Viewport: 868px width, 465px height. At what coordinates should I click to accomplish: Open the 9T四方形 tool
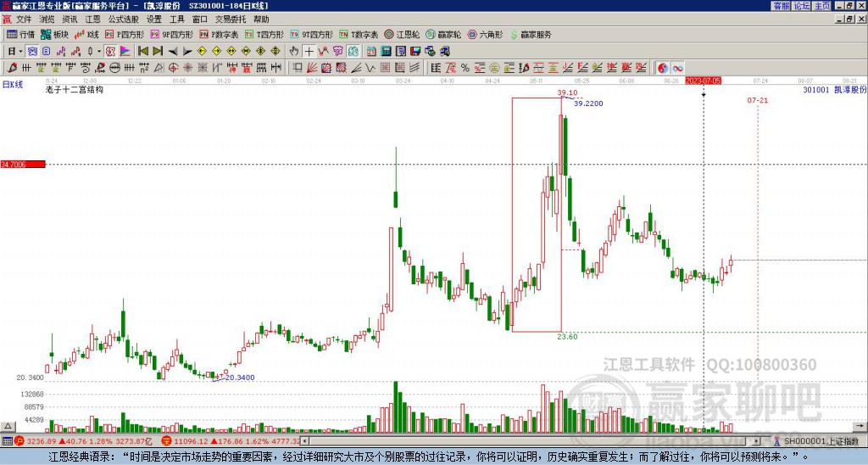(311, 34)
